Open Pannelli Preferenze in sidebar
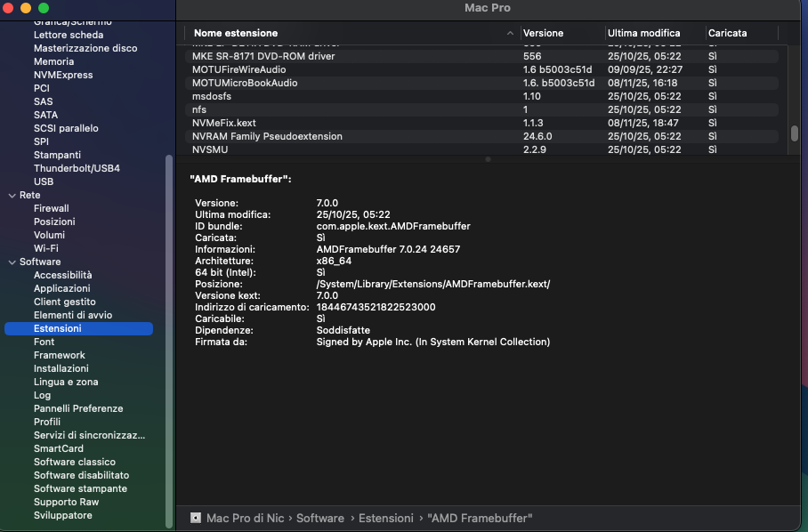The height and width of the screenshot is (532, 808). (x=78, y=409)
